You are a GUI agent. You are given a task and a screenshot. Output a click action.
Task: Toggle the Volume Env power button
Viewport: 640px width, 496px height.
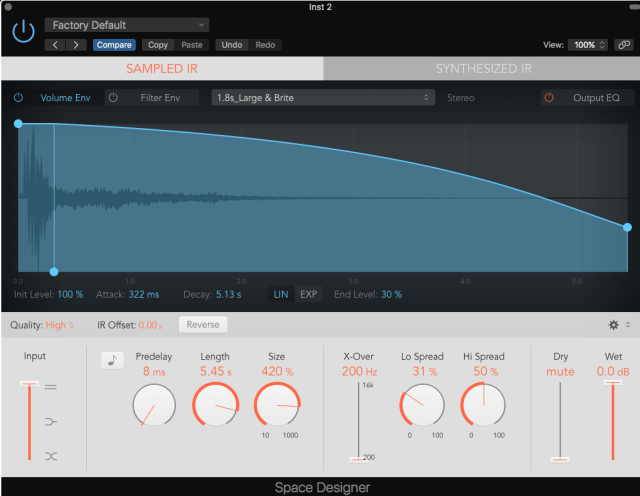[18, 98]
